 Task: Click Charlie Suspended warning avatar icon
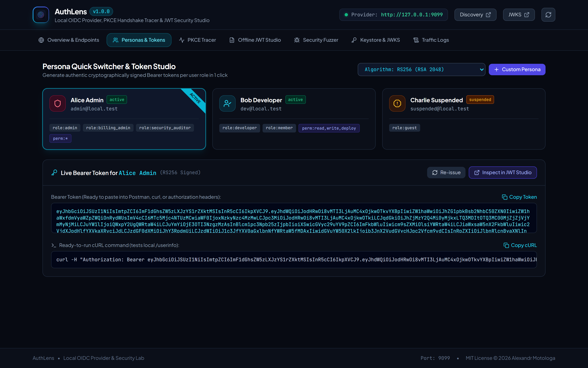tap(397, 103)
